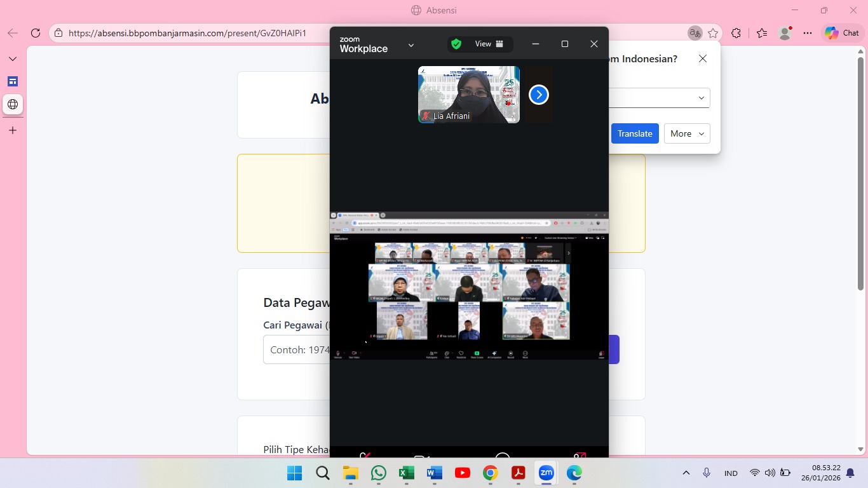The height and width of the screenshot is (488, 868).
Task: Click the translate icon in address bar
Action: point(695,33)
